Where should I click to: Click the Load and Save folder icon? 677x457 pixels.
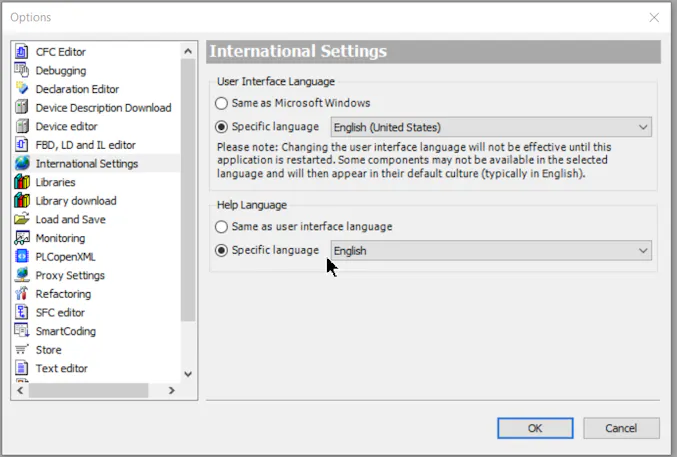pyautogui.click(x=22, y=219)
